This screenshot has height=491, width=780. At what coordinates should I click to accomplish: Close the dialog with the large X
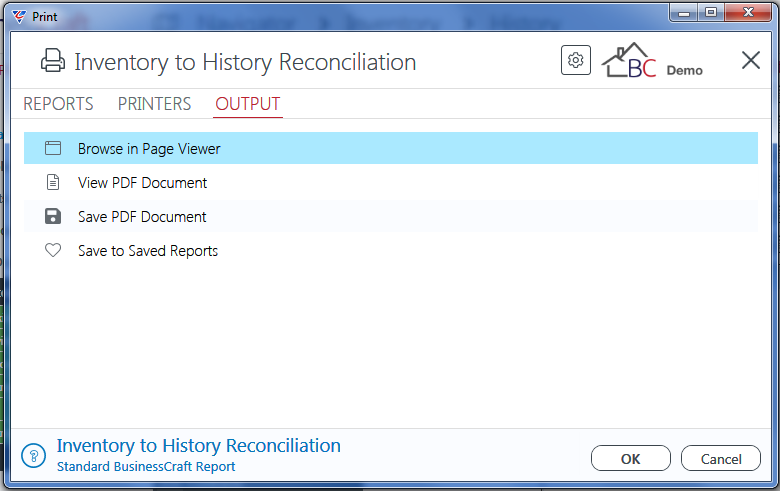pos(751,60)
